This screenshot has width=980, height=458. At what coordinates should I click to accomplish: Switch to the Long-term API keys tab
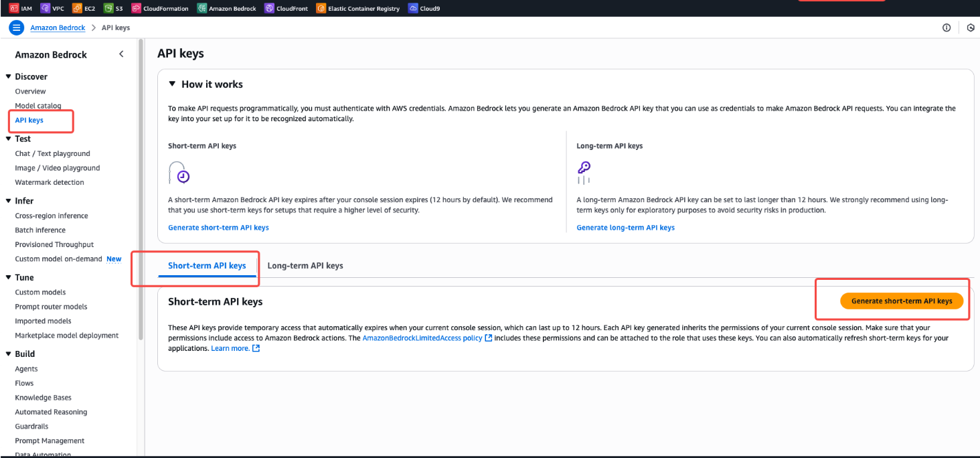[x=305, y=266]
